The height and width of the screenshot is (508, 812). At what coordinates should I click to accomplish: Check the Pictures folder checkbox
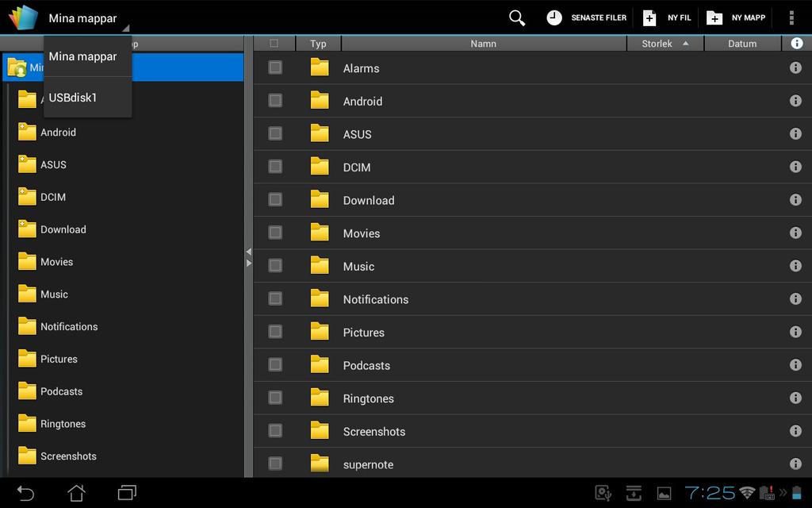(x=275, y=332)
